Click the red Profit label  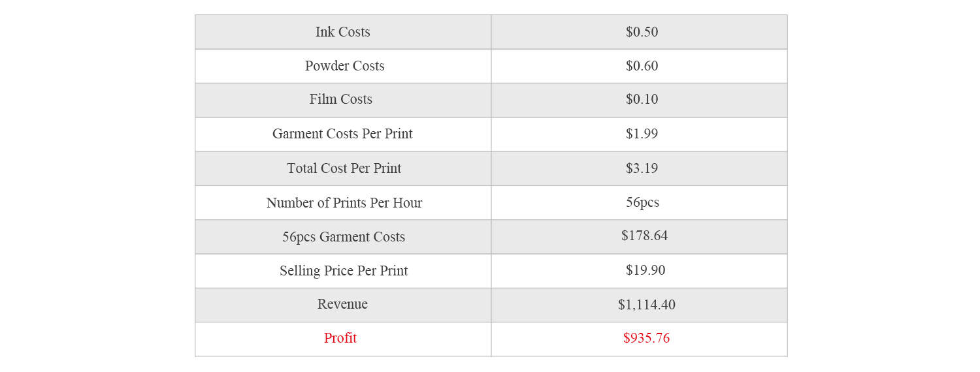(340, 338)
